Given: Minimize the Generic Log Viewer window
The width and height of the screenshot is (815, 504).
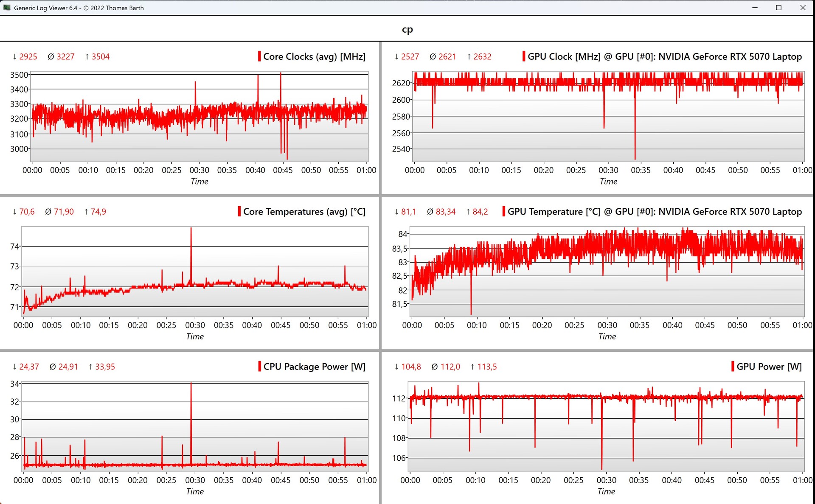Looking at the screenshot, I should tap(755, 8).
